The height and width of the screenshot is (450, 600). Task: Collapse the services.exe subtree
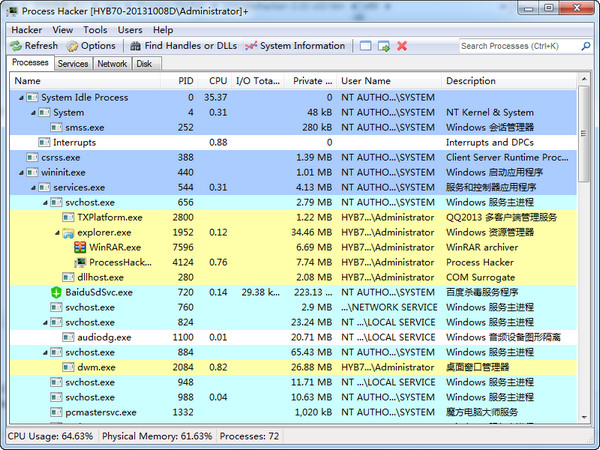[32, 187]
